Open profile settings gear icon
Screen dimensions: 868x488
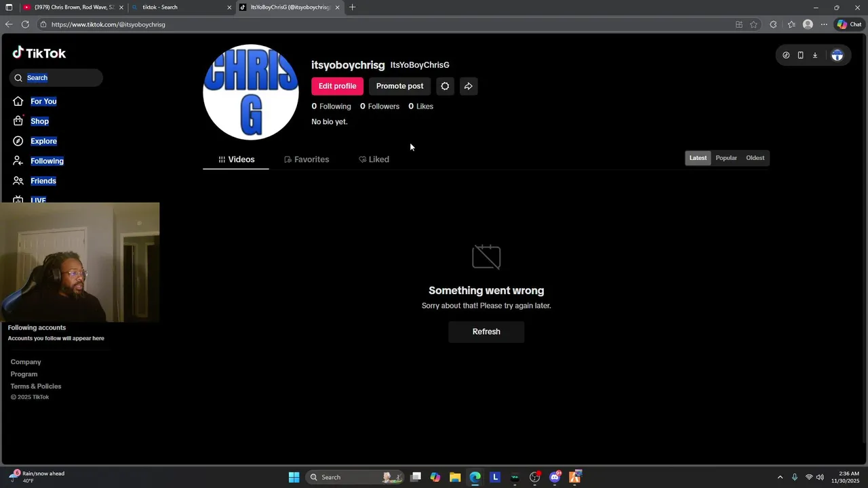point(445,86)
